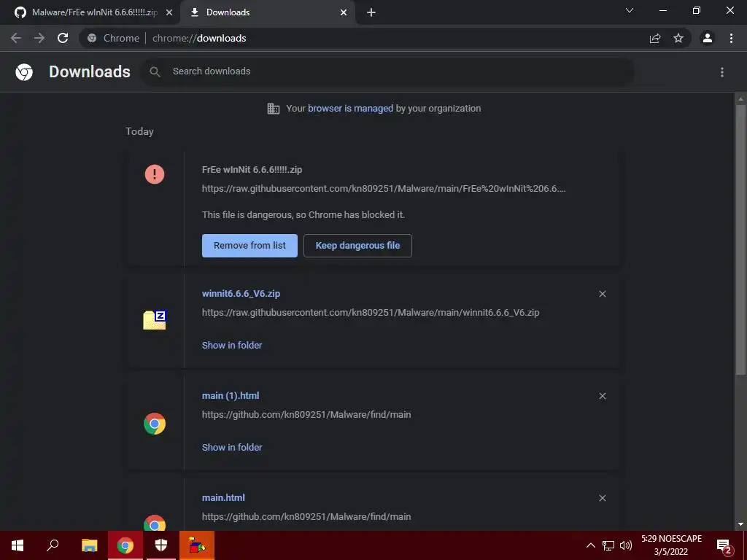
Task: Close the Malware GitHub tab
Action: (x=169, y=12)
